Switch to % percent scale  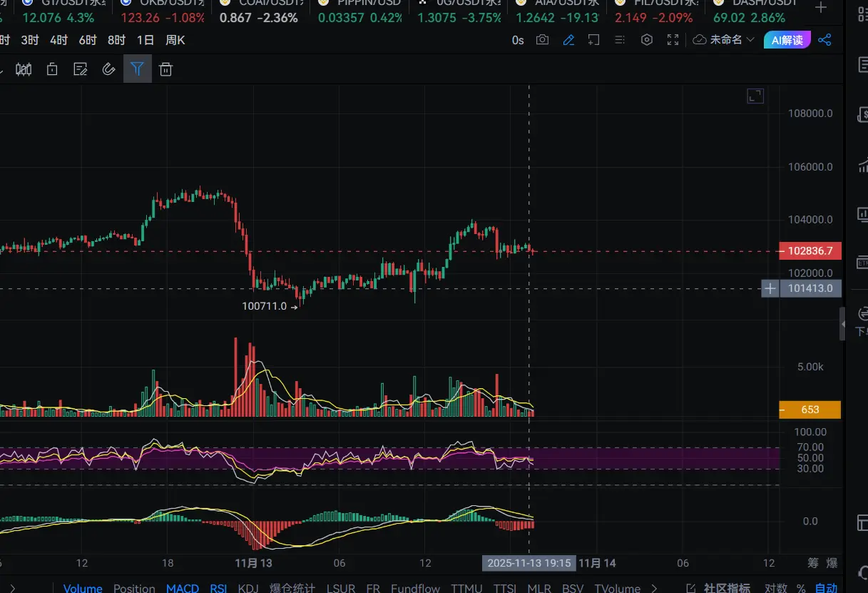pyautogui.click(x=801, y=588)
